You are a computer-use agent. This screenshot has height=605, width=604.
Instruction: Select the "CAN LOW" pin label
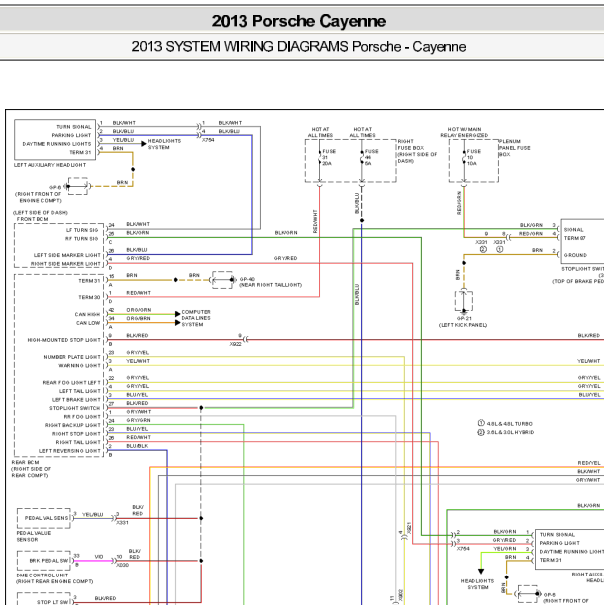(x=88, y=323)
